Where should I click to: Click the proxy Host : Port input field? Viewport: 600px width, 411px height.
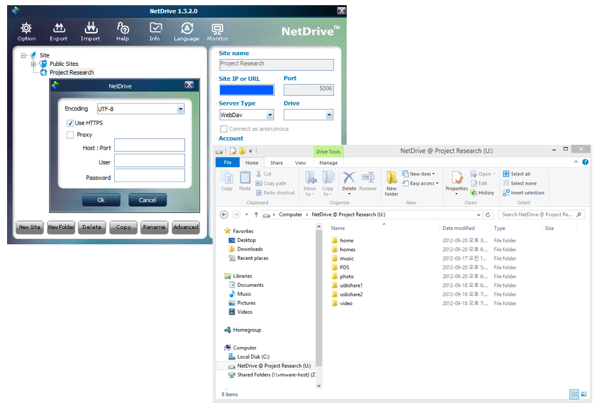149,146
